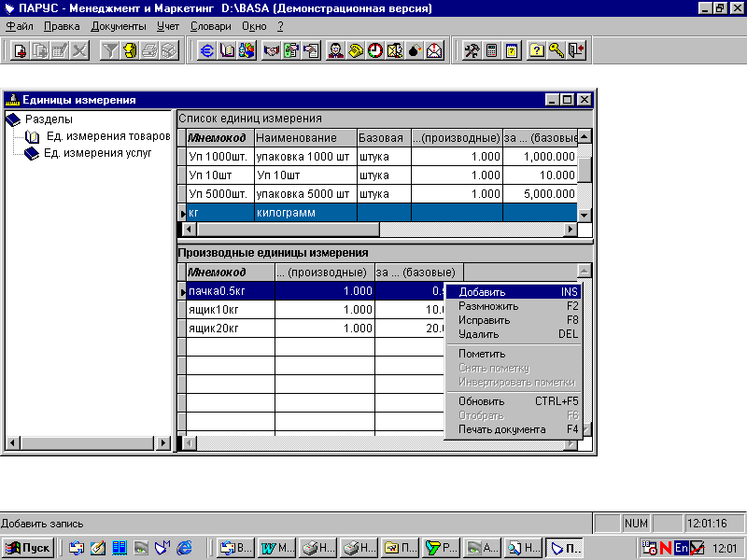Click the new document toolbar icon
The width and height of the screenshot is (747, 560).
[x=19, y=51]
